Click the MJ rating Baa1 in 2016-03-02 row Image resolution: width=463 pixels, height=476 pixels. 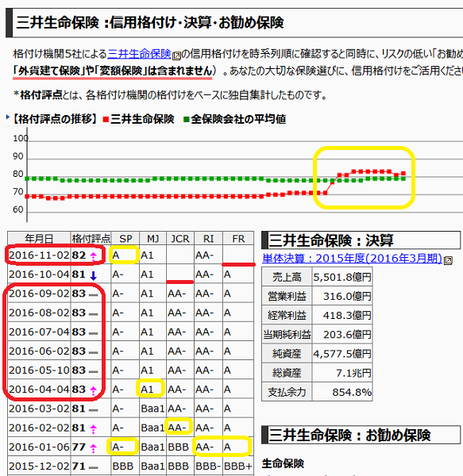click(x=152, y=409)
